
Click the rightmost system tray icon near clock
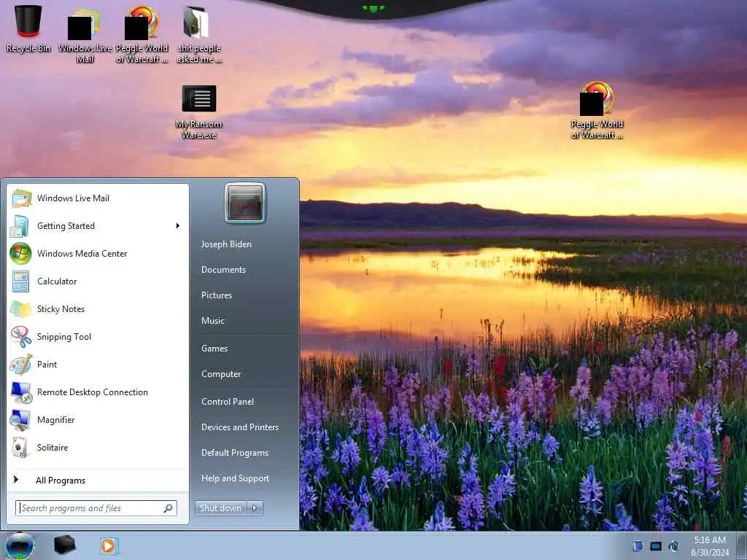[673, 545]
